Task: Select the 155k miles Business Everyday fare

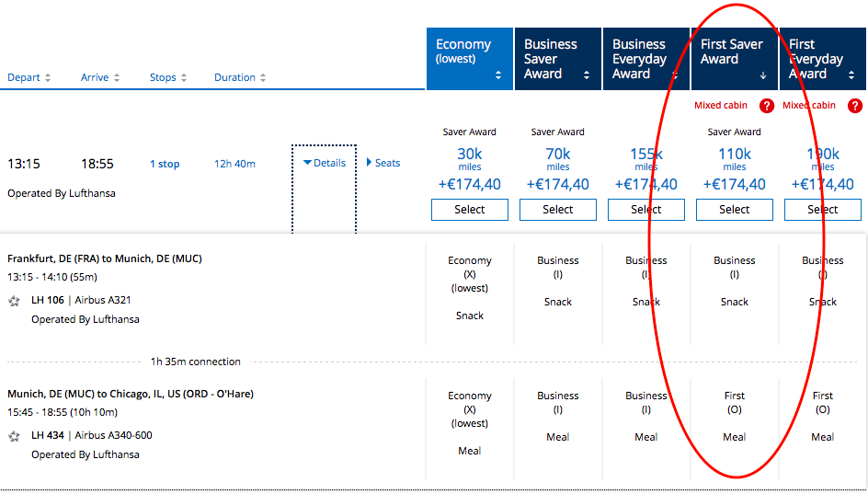Action: (645, 210)
